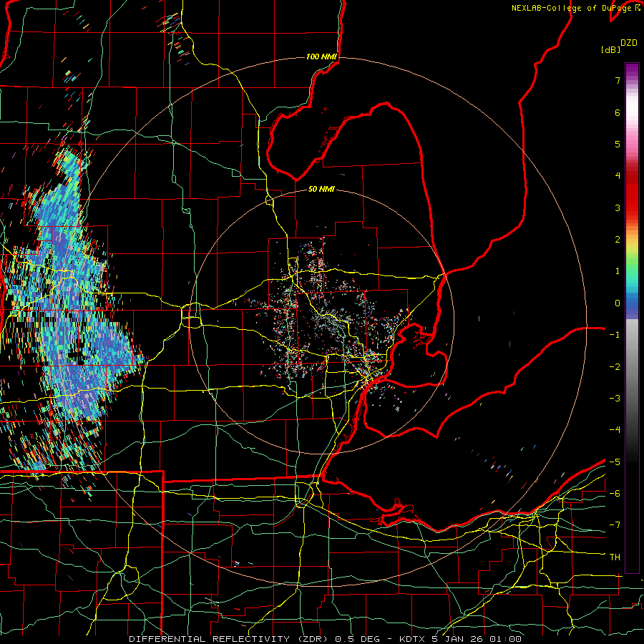The height and width of the screenshot is (644, 644).
Task: Click the -2 dB scale label
Action: [x=615, y=367]
